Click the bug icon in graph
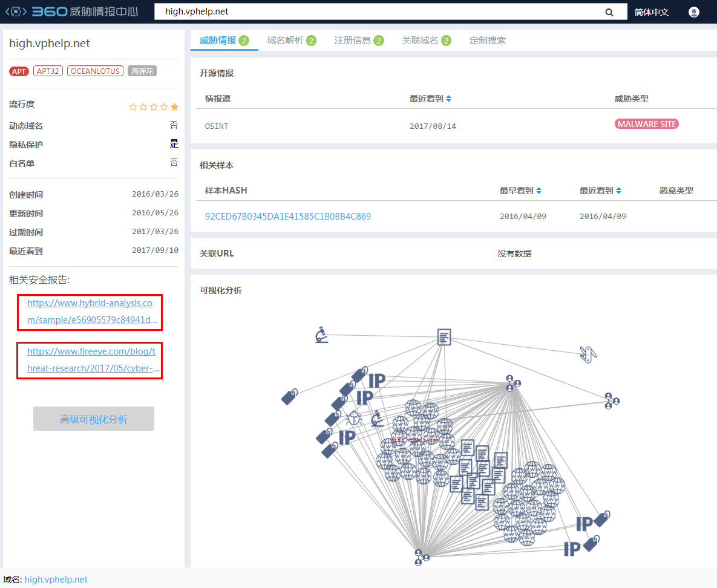This screenshot has height=588, width=717. click(x=353, y=418)
